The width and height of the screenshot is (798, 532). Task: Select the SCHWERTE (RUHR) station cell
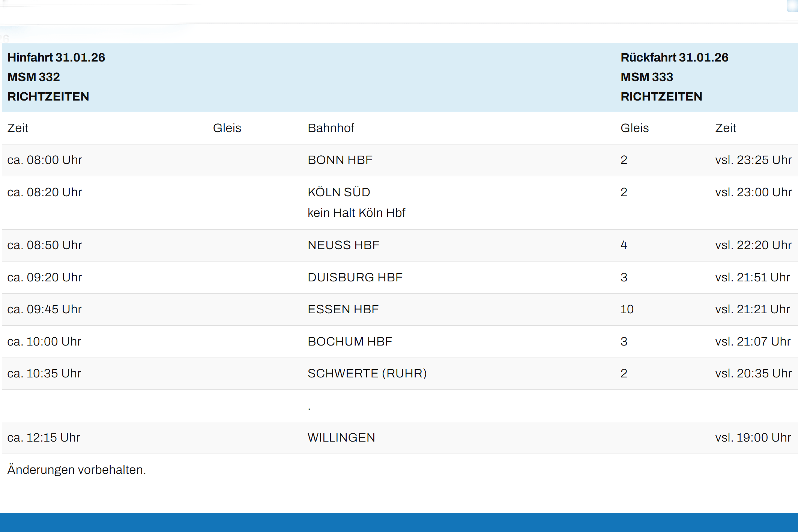point(367,373)
